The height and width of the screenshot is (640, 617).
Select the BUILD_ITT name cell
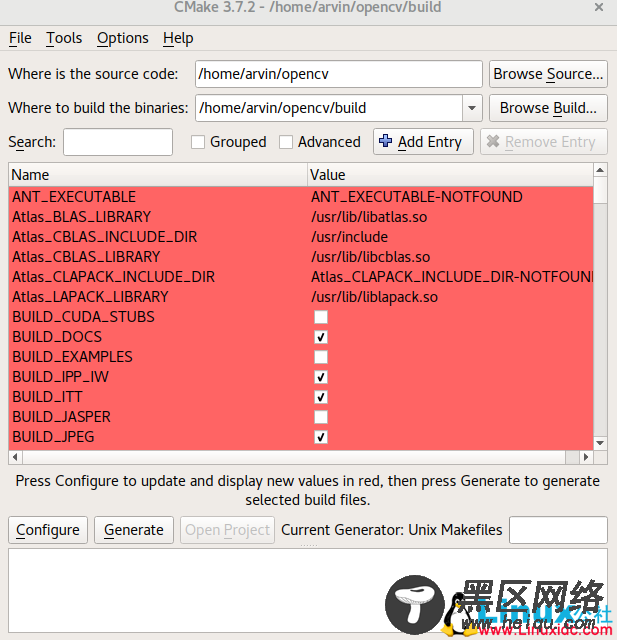[47, 397]
